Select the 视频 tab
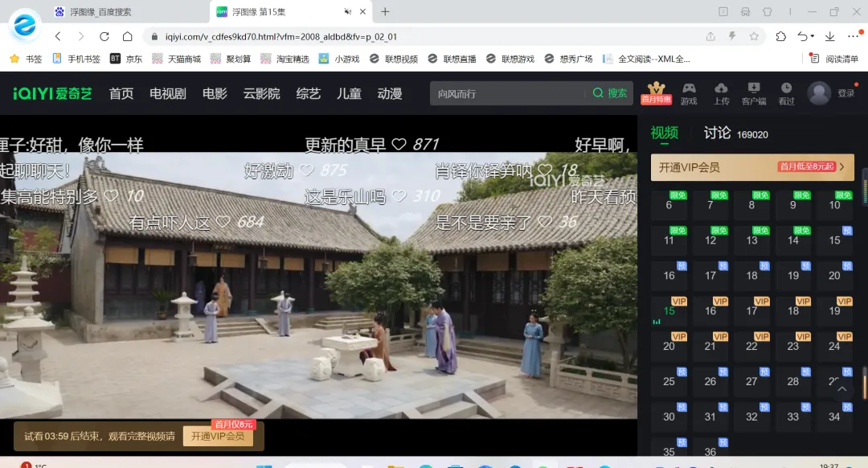This screenshot has width=868, height=468. (x=665, y=133)
